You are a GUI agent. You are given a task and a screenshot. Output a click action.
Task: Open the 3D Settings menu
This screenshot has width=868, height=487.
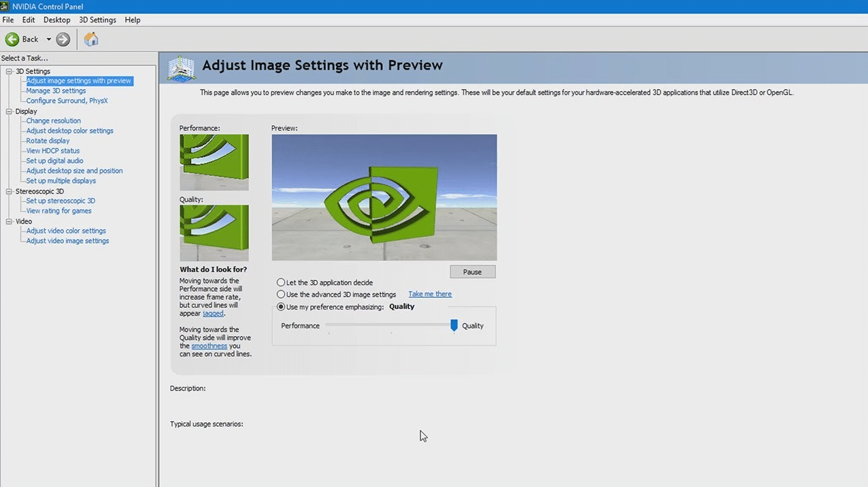(x=97, y=20)
